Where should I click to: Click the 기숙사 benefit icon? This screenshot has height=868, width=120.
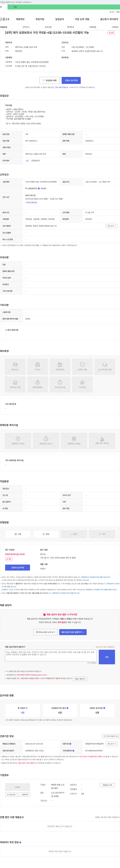pyautogui.click(x=37, y=367)
